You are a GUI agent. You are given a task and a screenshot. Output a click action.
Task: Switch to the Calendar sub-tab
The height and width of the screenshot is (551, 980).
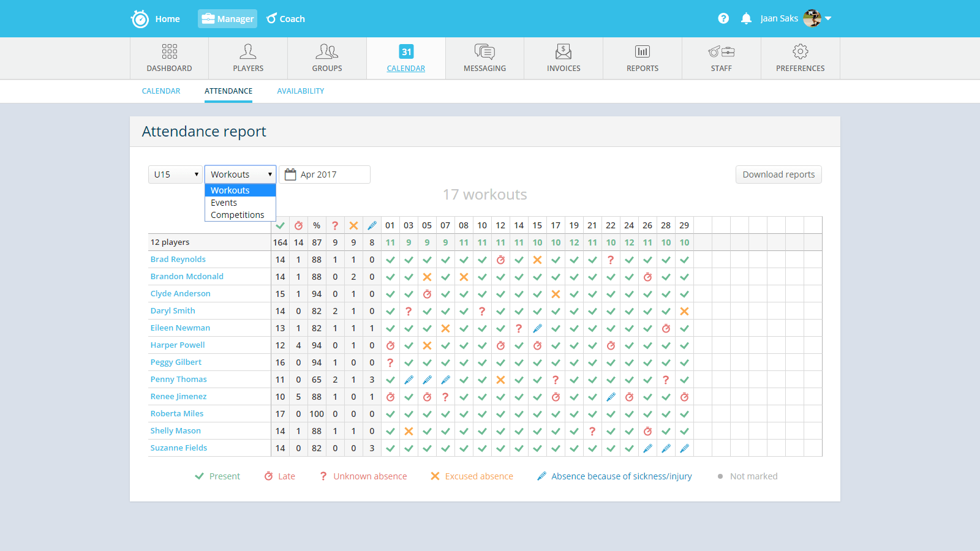[x=161, y=91]
